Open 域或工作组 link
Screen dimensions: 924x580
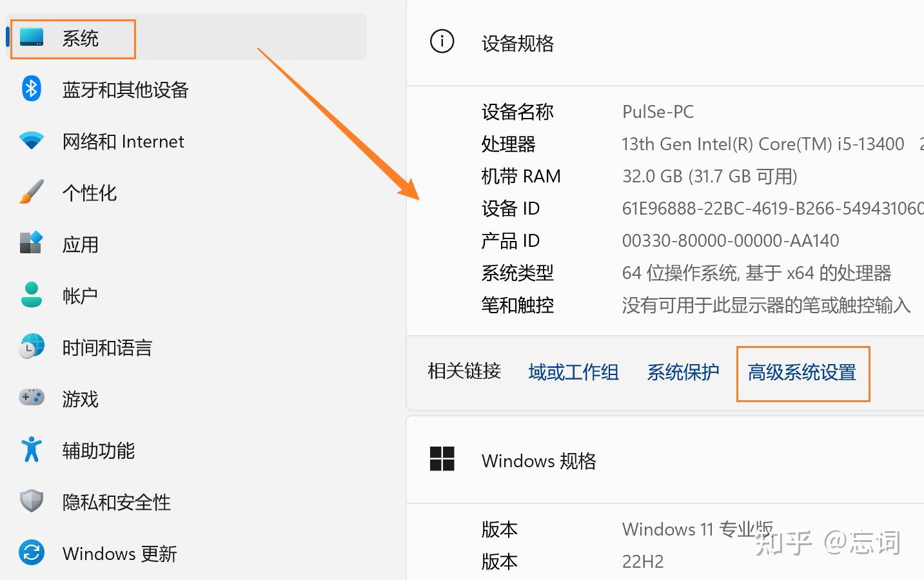point(573,372)
